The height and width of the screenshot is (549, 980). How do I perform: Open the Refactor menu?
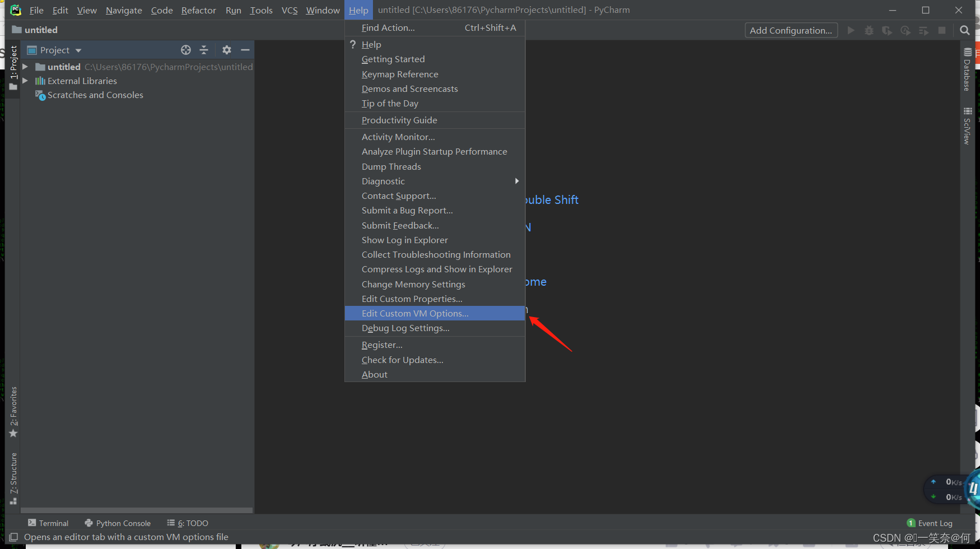pyautogui.click(x=199, y=10)
